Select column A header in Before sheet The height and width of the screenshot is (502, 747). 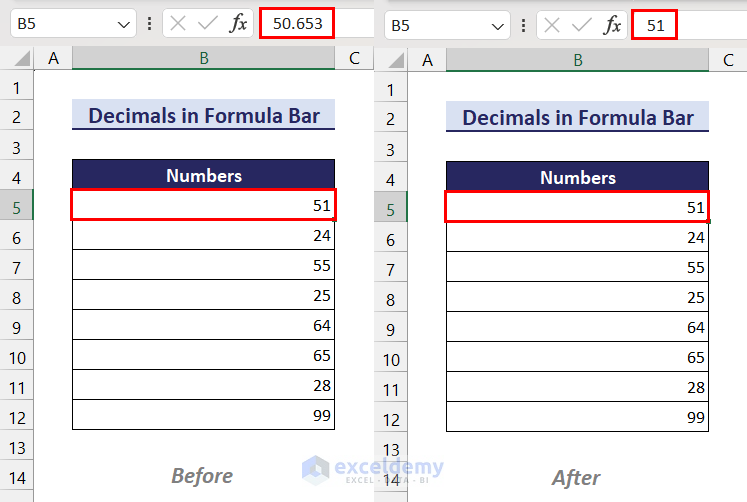53,59
